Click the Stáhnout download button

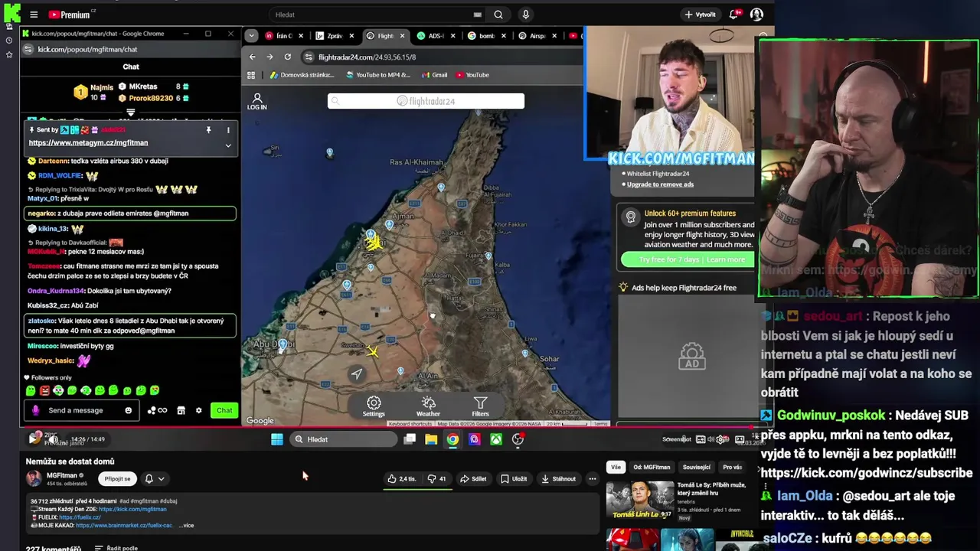tap(558, 479)
